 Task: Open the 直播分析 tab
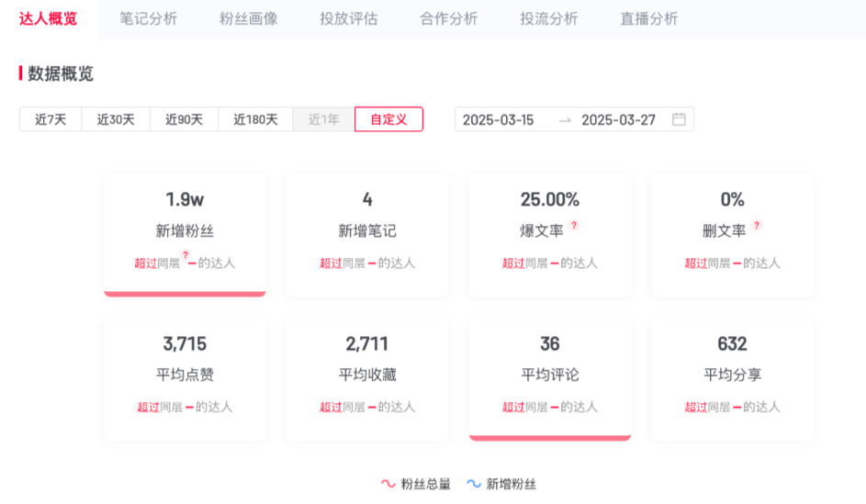[x=649, y=18]
